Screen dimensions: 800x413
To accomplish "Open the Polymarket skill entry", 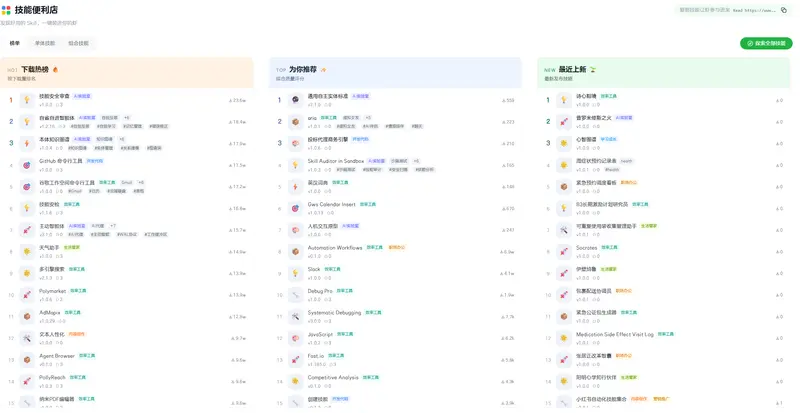I will [127, 295].
